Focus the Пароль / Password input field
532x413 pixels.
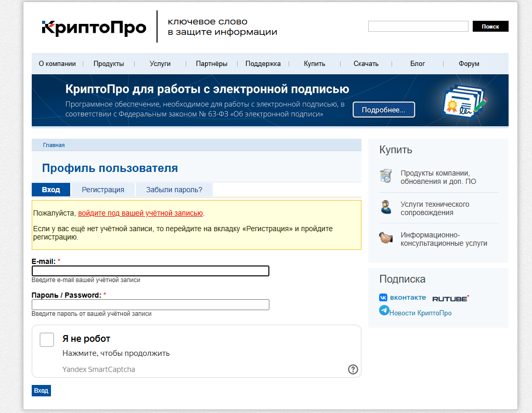click(x=150, y=304)
